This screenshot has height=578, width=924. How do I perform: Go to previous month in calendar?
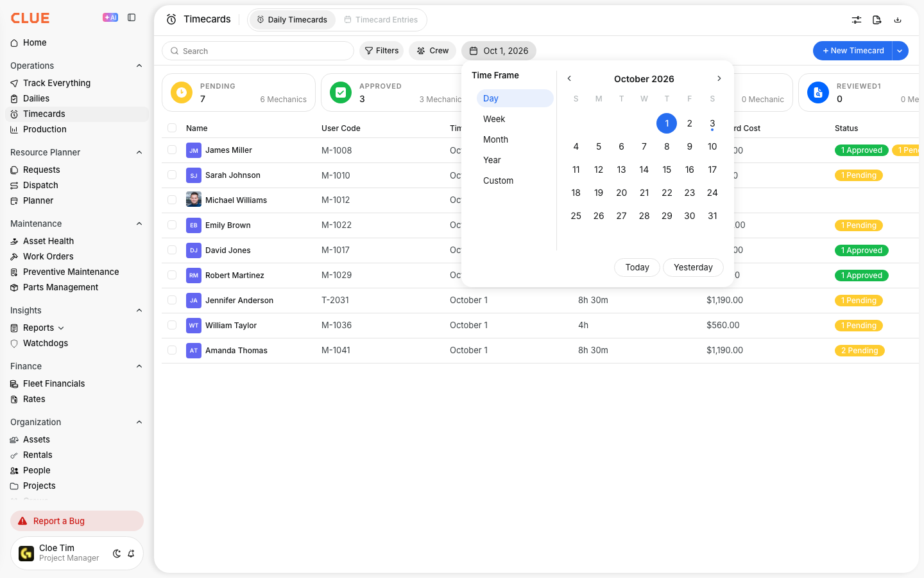coord(569,78)
